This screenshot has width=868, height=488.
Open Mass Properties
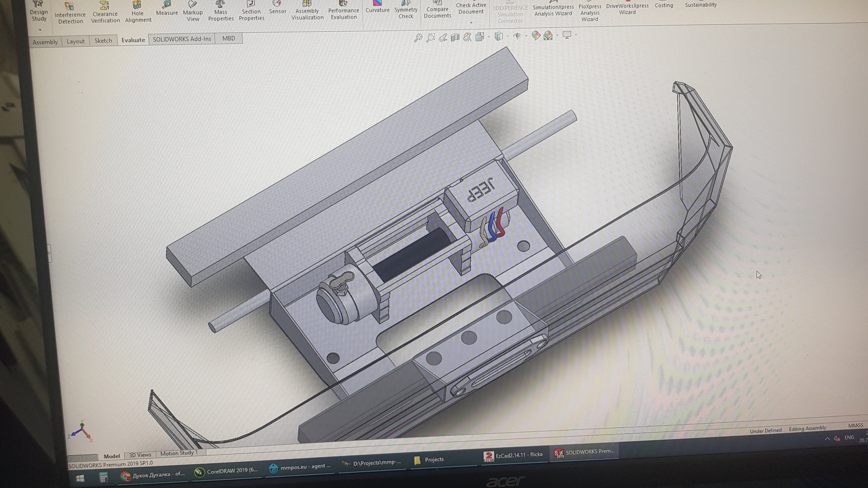click(x=220, y=11)
